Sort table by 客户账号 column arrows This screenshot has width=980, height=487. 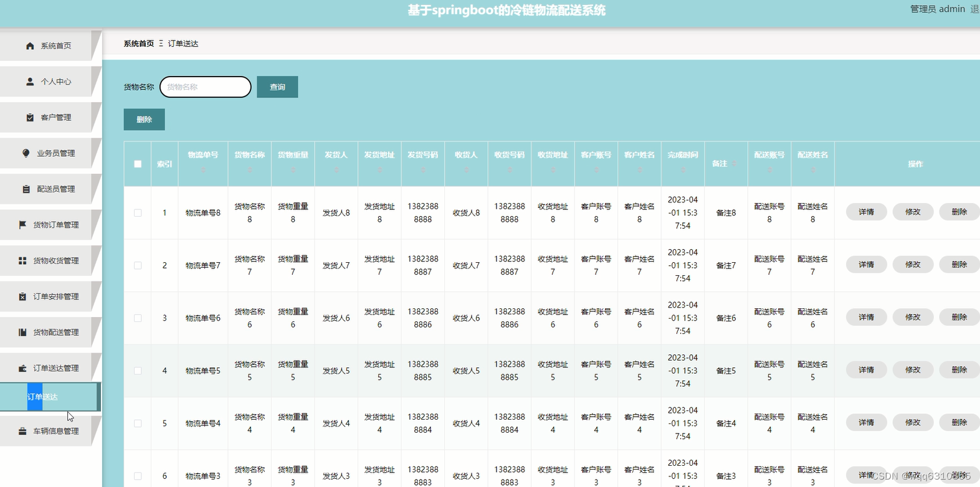596,169
